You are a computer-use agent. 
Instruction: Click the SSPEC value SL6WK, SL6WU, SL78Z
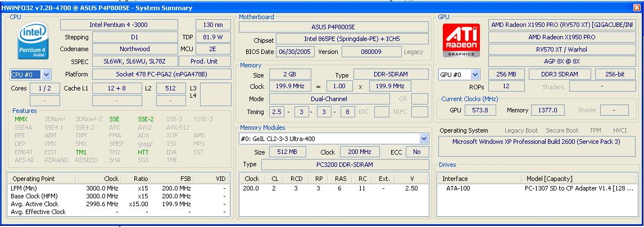[x=135, y=61]
